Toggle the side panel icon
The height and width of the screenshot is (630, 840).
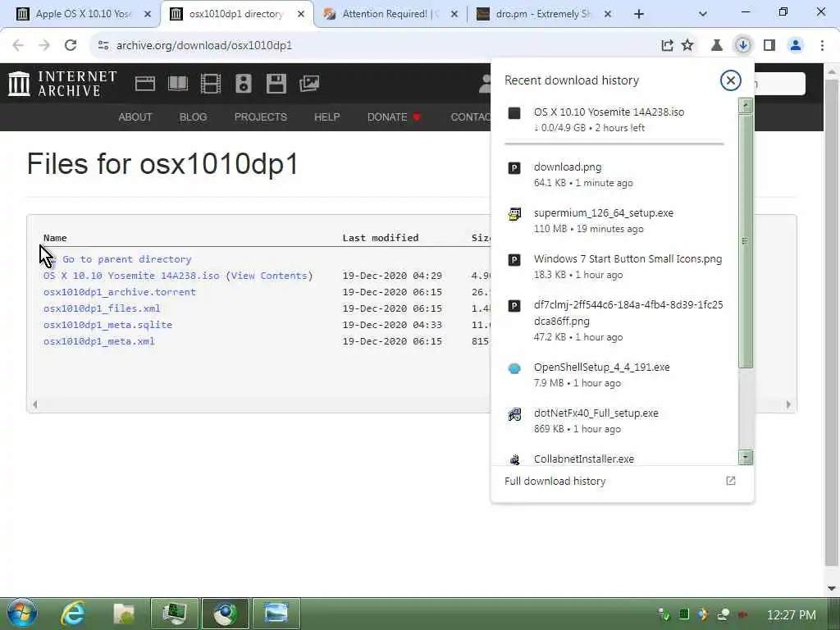coord(769,46)
